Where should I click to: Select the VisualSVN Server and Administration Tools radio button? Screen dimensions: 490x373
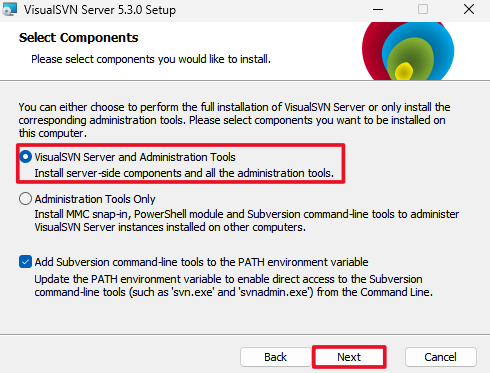25,157
